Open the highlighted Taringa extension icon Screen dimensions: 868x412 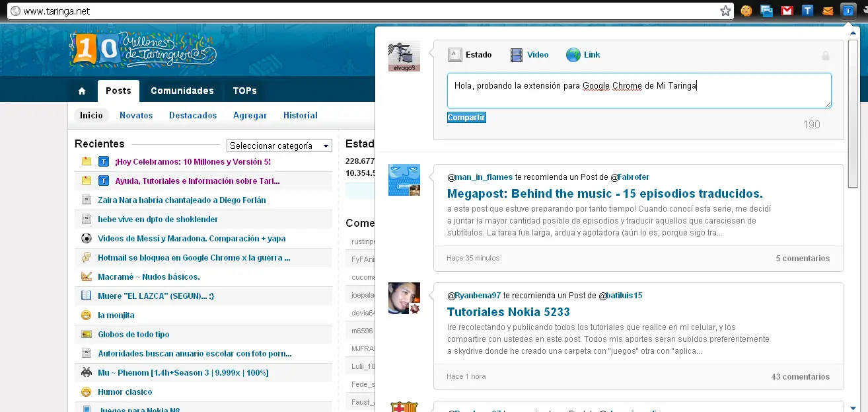pyautogui.click(x=848, y=11)
